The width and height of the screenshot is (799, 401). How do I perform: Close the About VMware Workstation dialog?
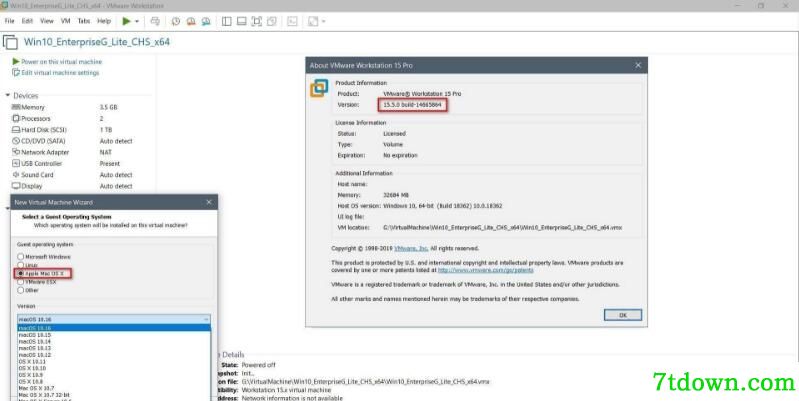638,65
